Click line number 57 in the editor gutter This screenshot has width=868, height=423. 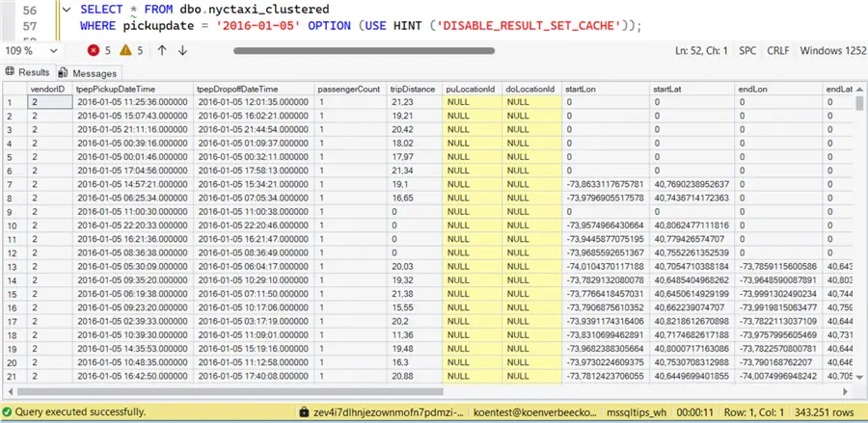29,26
